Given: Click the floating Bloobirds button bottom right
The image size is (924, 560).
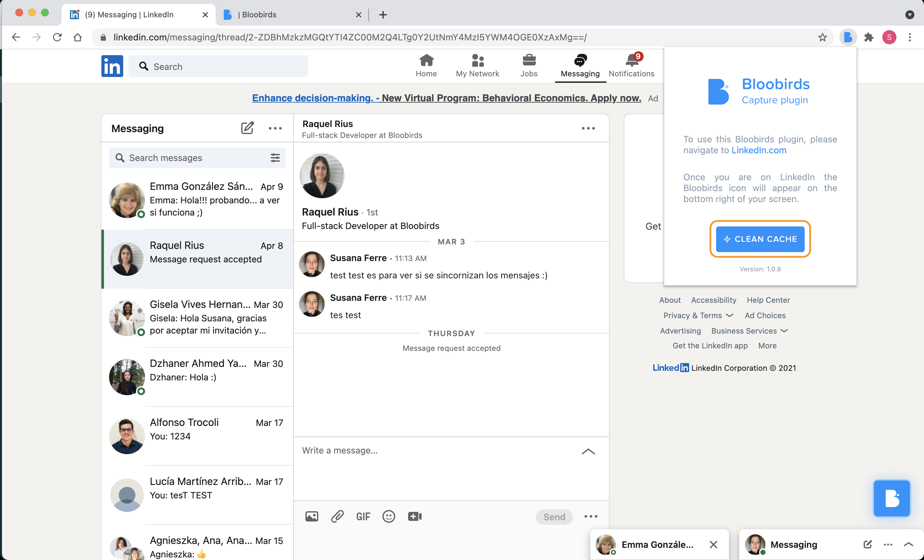Looking at the screenshot, I should 891,498.
